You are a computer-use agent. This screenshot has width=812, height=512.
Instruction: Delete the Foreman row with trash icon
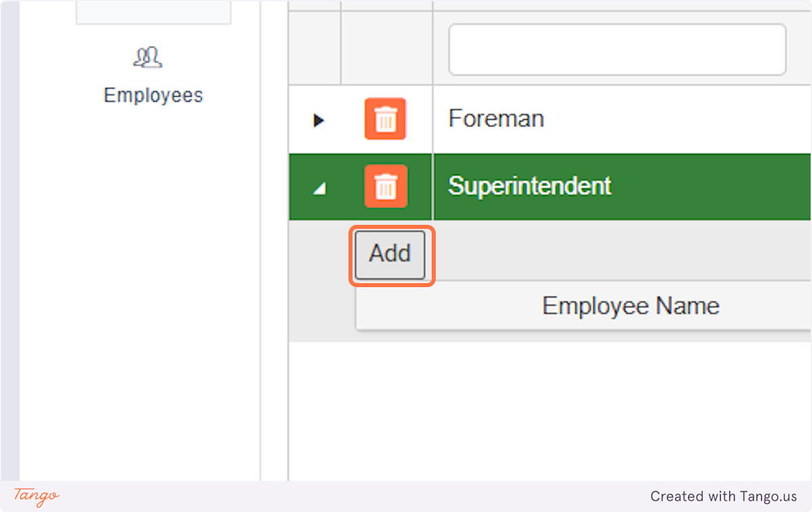tap(385, 119)
